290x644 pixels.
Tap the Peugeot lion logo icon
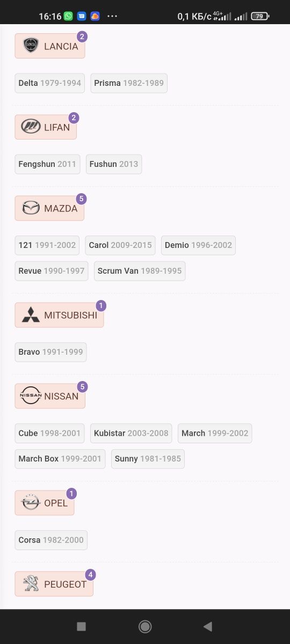(31, 583)
